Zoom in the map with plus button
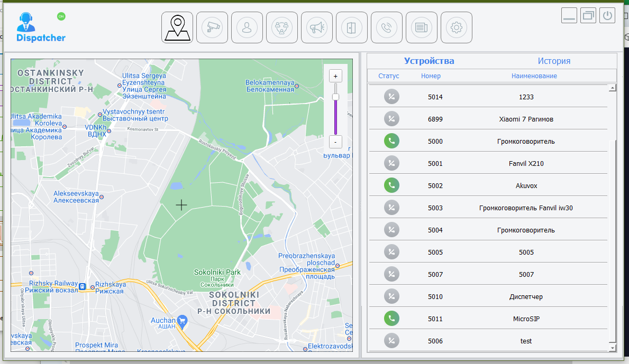Image resolution: width=629 pixels, height=364 pixels. [x=335, y=76]
